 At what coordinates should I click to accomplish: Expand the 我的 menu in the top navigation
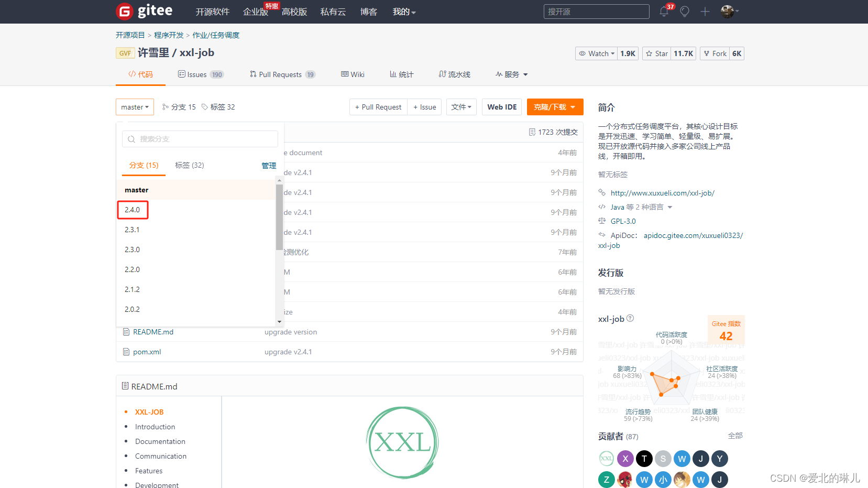tap(404, 12)
